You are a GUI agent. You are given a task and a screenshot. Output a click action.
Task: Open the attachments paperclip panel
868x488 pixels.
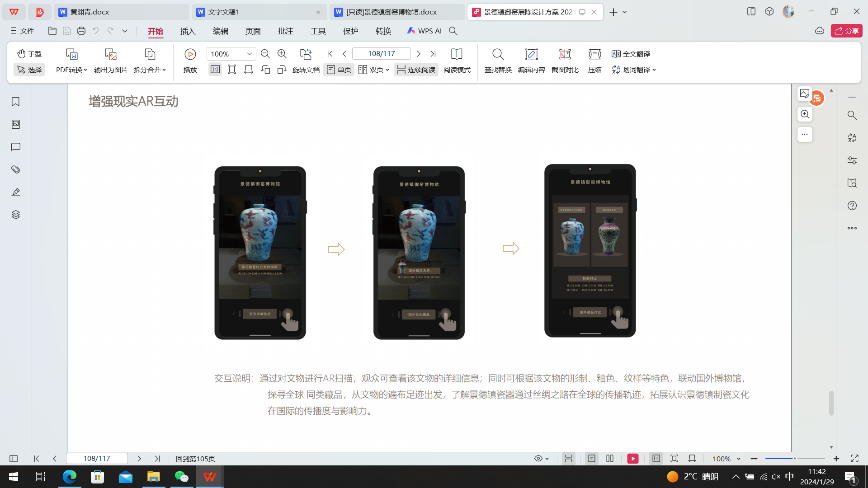(16, 169)
